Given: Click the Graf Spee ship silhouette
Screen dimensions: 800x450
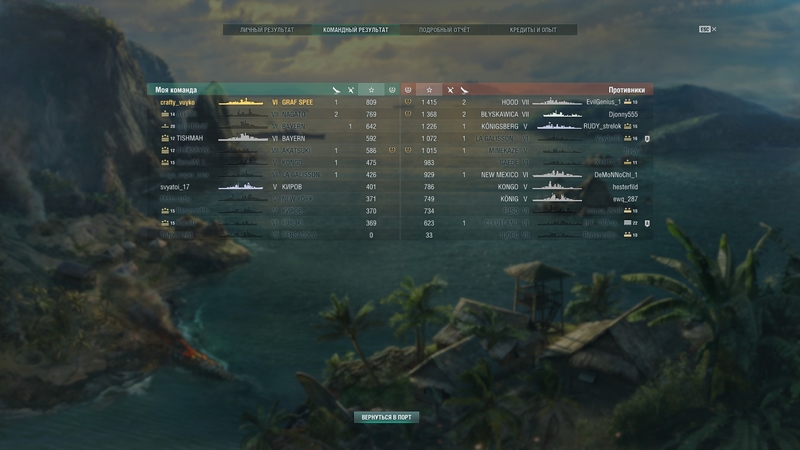Looking at the screenshot, I should tap(241, 102).
